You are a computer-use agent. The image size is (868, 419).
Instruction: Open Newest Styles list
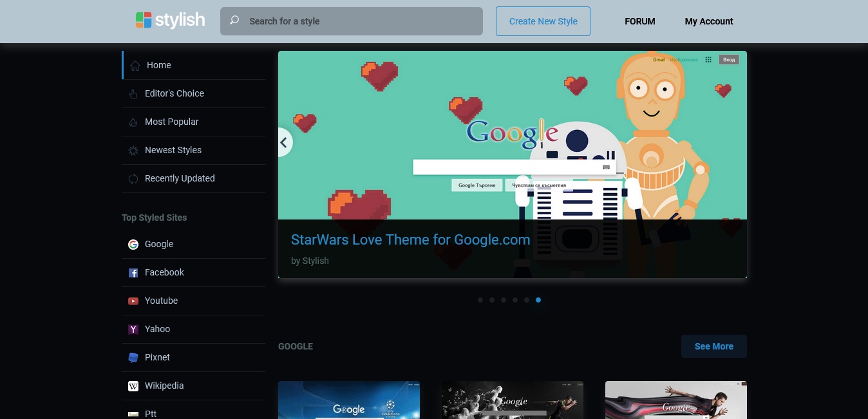pos(194,150)
